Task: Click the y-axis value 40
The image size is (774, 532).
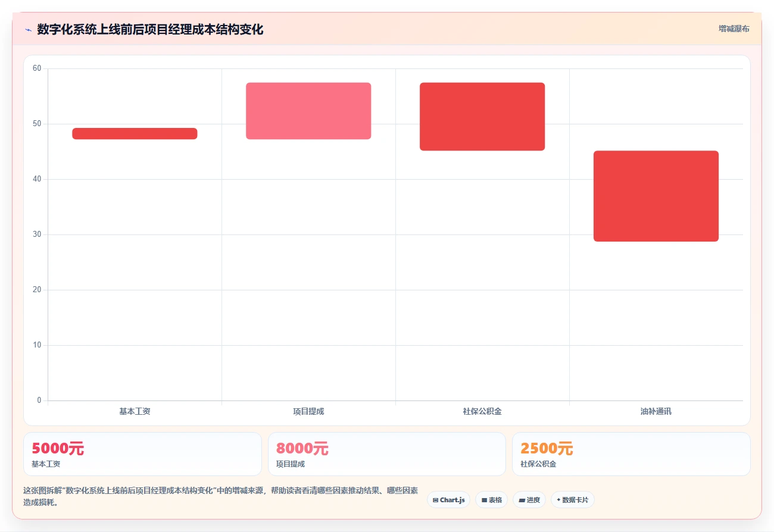Action: coord(37,179)
